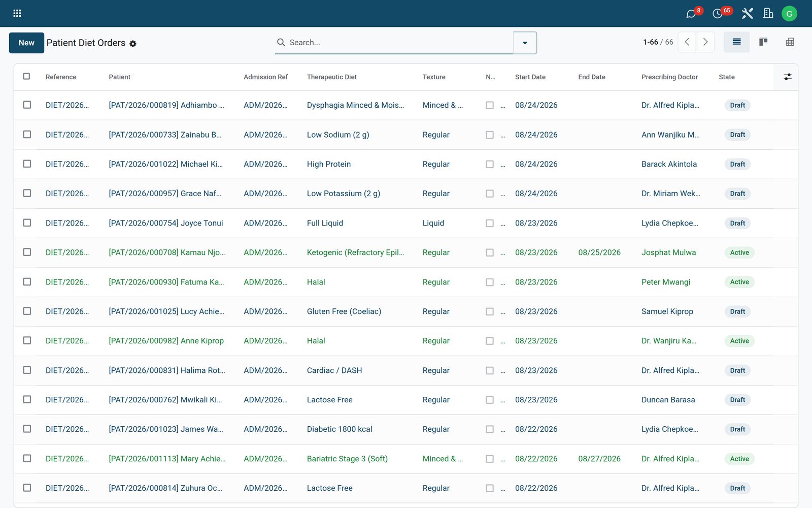This screenshot has width=812, height=508.
Task: Expand the search filter options dropdown
Action: [x=525, y=43]
